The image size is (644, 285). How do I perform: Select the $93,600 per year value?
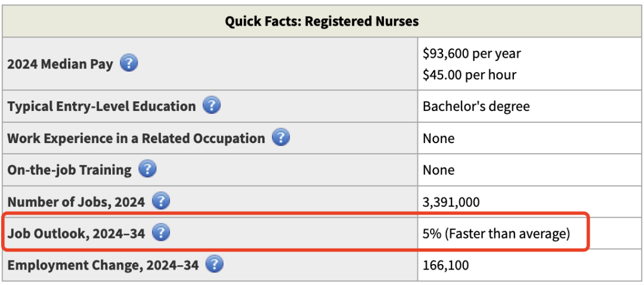pyautogui.click(x=472, y=54)
